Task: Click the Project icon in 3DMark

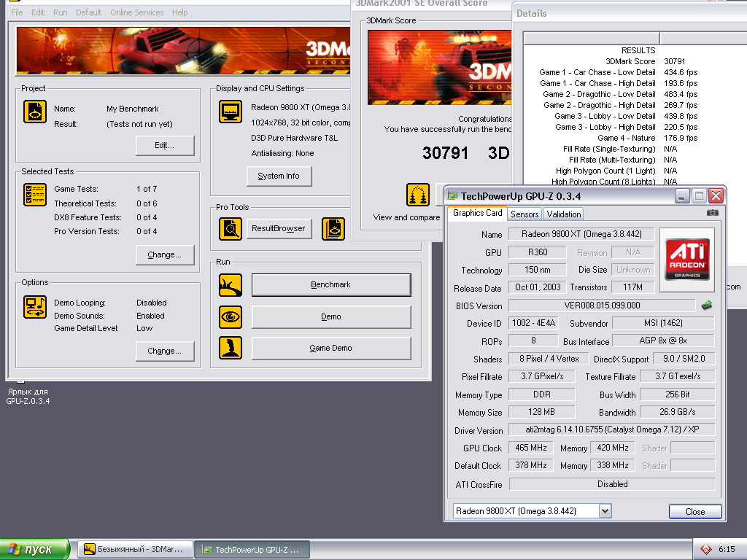Action: pyautogui.click(x=35, y=112)
